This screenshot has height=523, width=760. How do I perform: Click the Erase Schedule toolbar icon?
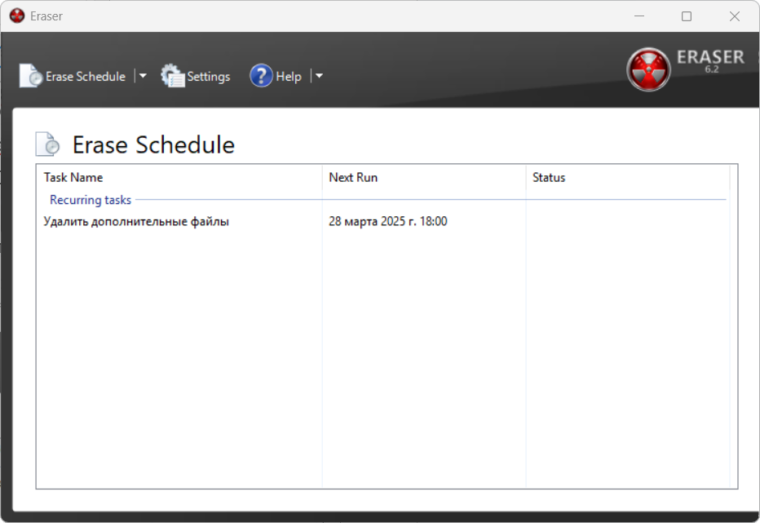click(x=31, y=76)
